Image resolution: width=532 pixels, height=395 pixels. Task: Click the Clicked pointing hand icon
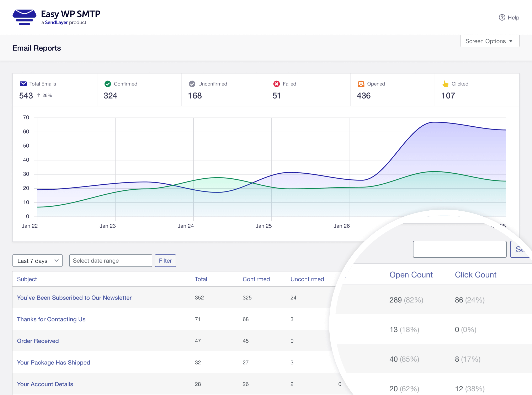pos(445,84)
